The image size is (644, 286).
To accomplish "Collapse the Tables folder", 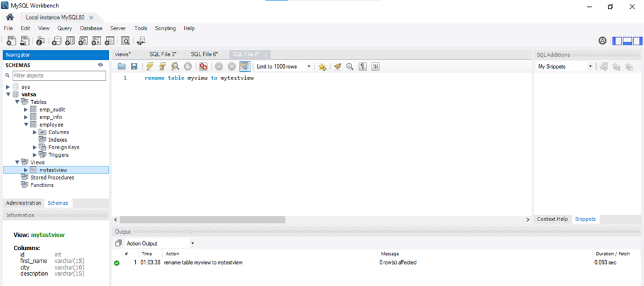I will (17, 102).
